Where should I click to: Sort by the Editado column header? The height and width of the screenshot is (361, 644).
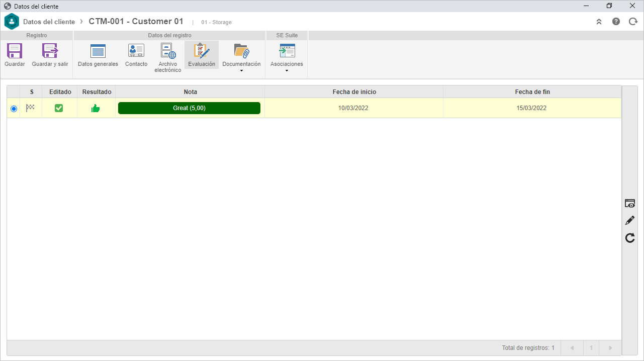click(x=60, y=92)
